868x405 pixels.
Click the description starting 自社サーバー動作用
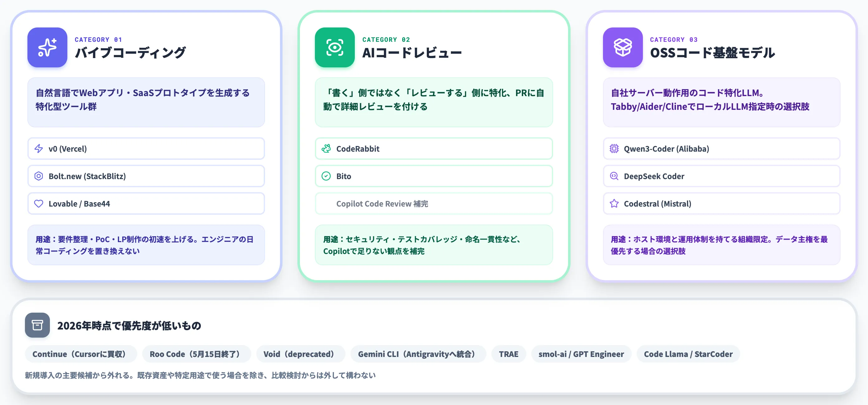[721, 102]
